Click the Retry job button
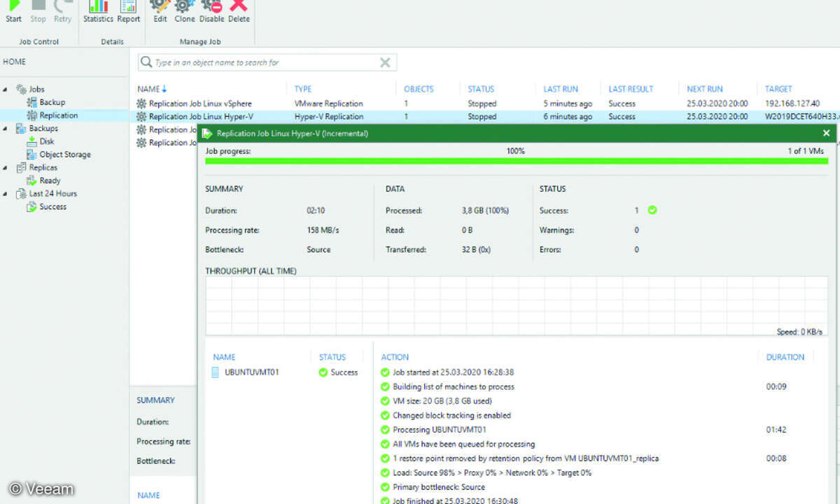 tap(63, 12)
